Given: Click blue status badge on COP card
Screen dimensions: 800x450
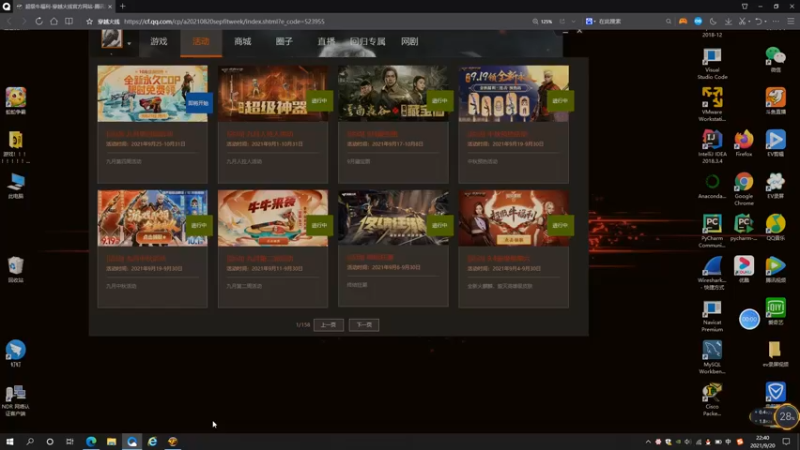Looking at the screenshot, I should pyautogui.click(x=198, y=103).
